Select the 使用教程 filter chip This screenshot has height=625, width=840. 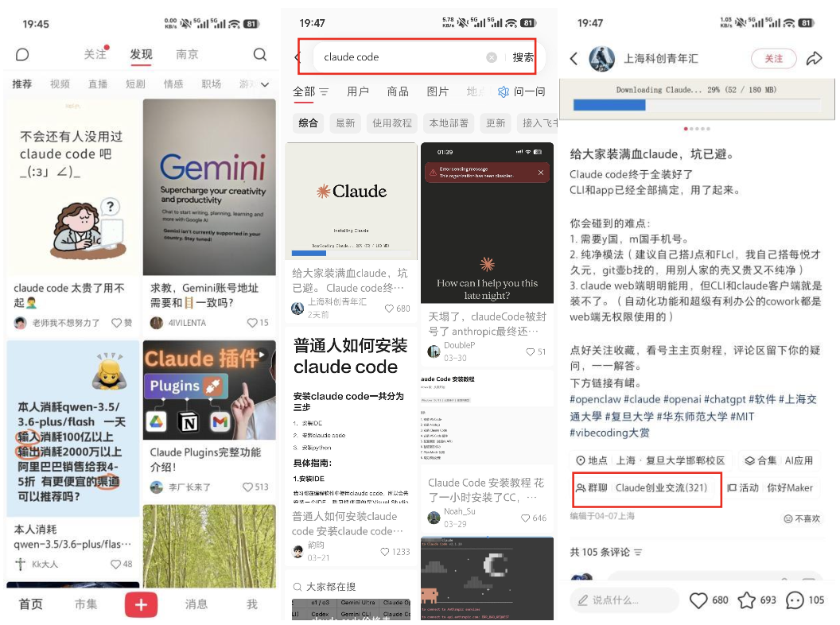(x=392, y=123)
